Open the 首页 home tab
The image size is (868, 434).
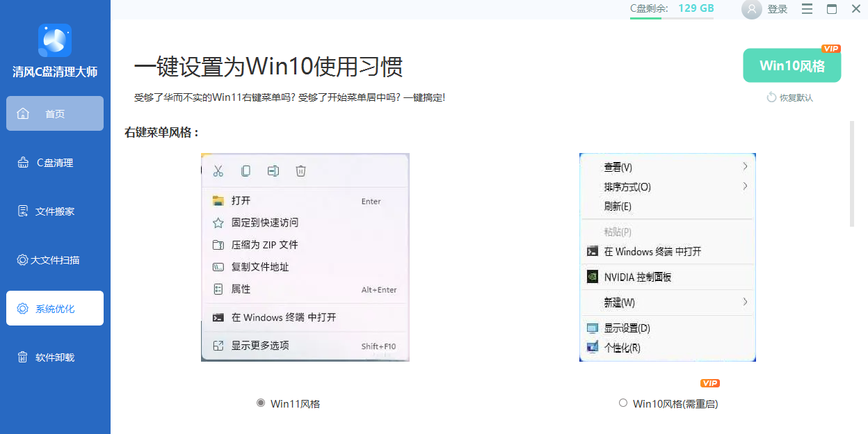click(x=55, y=113)
